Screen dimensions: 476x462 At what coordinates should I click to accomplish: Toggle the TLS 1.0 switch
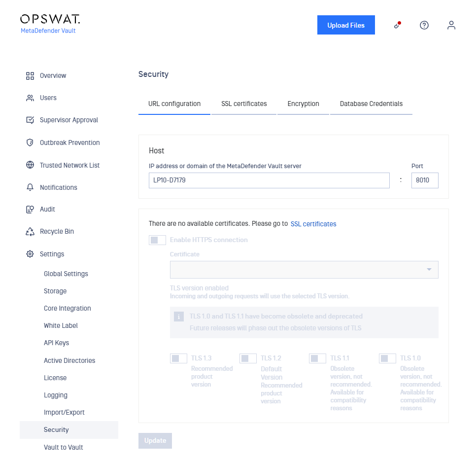click(387, 358)
